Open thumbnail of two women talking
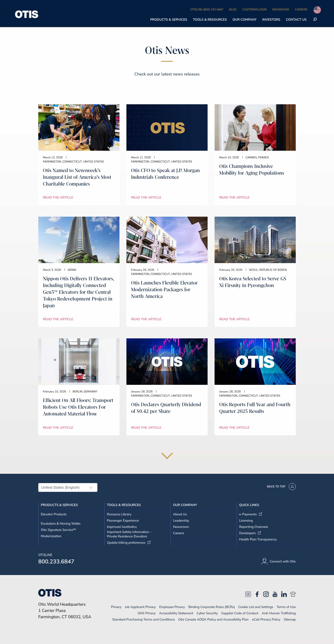Image resolution: width=334 pixels, height=644 pixels. [255, 127]
